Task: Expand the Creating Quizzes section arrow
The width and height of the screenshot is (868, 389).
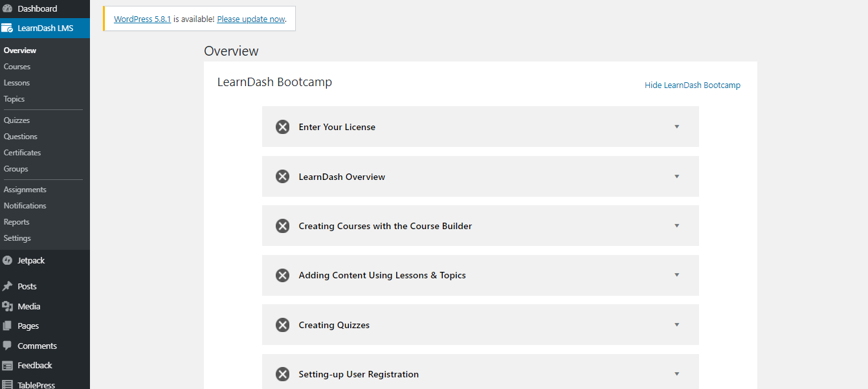Action: [677, 324]
